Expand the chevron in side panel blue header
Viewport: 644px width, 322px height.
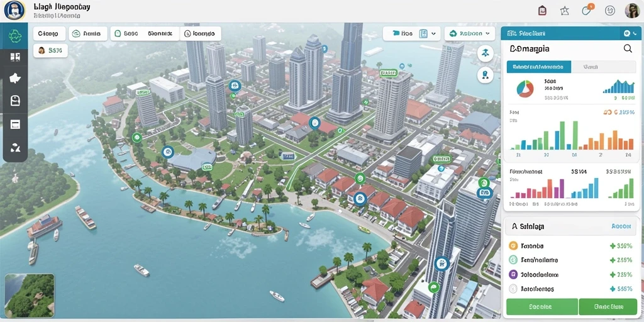pyautogui.click(x=636, y=33)
